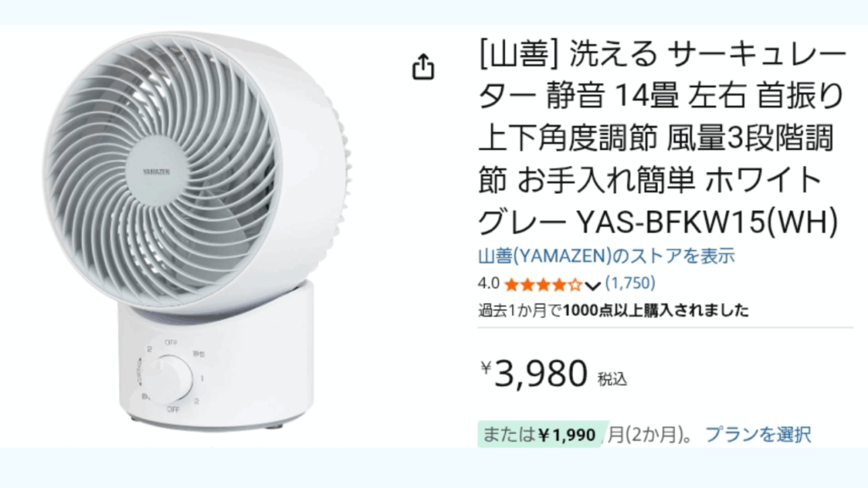The height and width of the screenshot is (488, 868).
Task: Select the または¥1,990 installment badge
Action: [538, 435]
